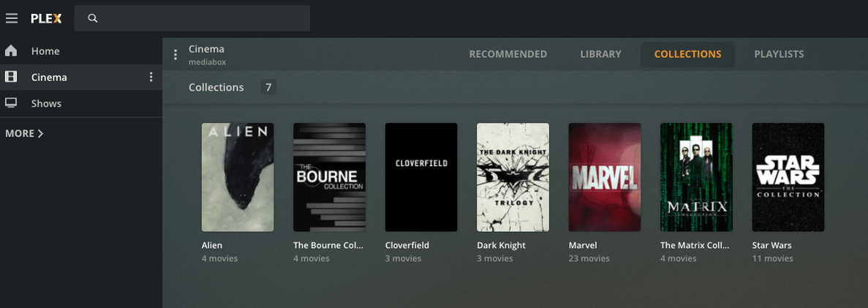Viewport: 868px width, 308px height.
Task: Click "23 movies" under Marvel
Action: 589,259
